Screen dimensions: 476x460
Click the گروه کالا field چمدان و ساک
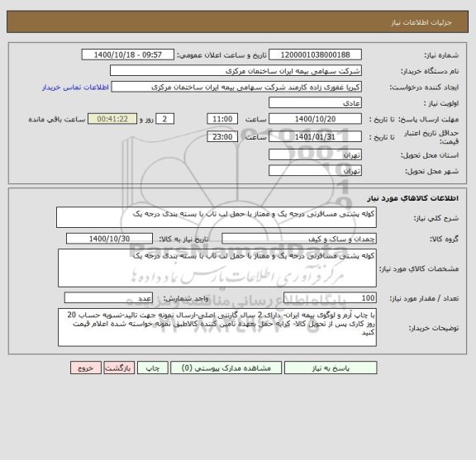(299, 239)
